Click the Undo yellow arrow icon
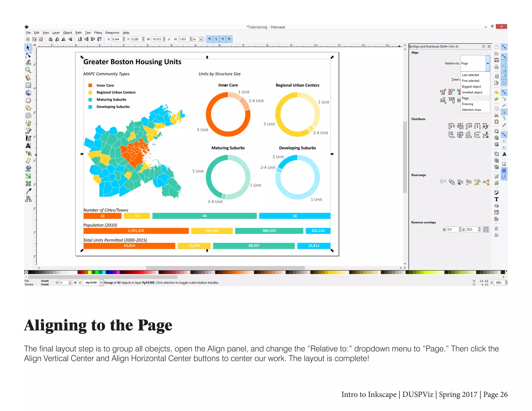 (496, 92)
